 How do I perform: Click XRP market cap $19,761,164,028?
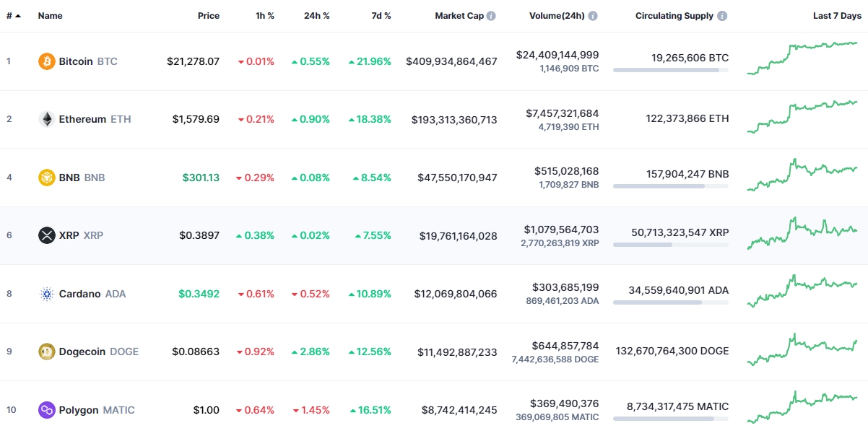click(459, 235)
